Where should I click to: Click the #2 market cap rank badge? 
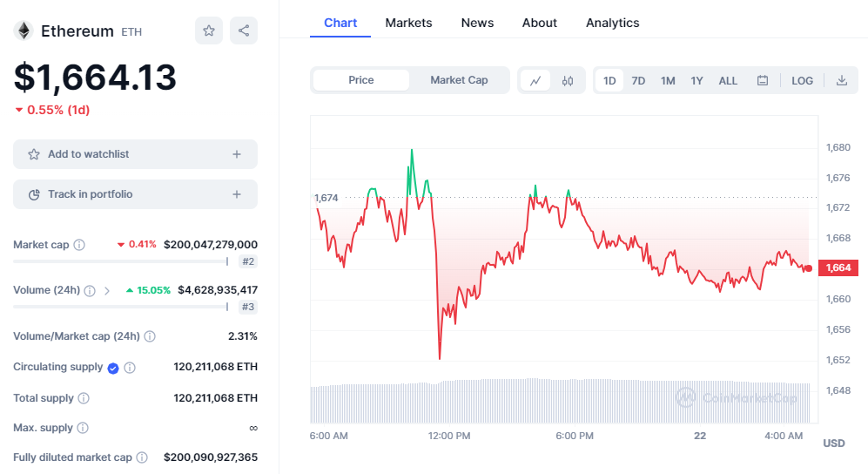click(x=248, y=261)
